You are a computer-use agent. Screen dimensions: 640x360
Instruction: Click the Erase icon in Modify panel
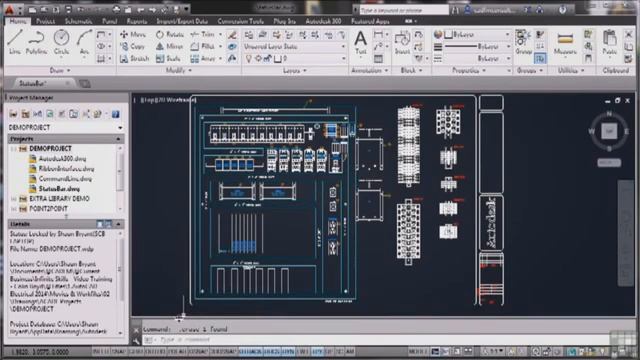pos(232,35)
